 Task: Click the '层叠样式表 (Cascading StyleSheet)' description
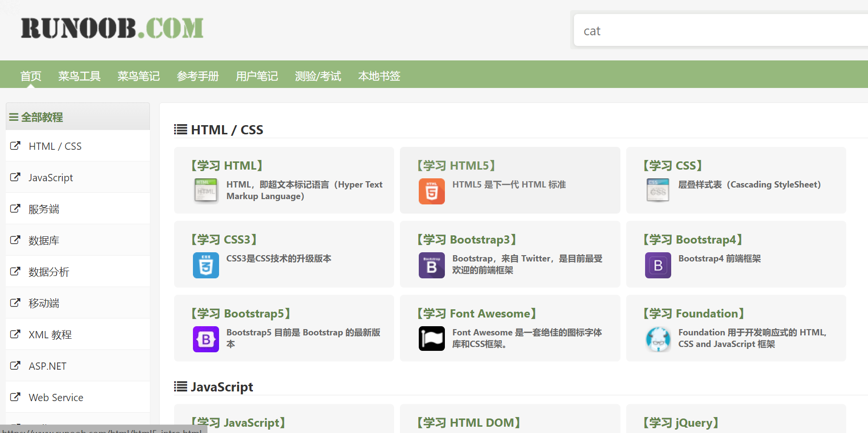coord(750,185)
